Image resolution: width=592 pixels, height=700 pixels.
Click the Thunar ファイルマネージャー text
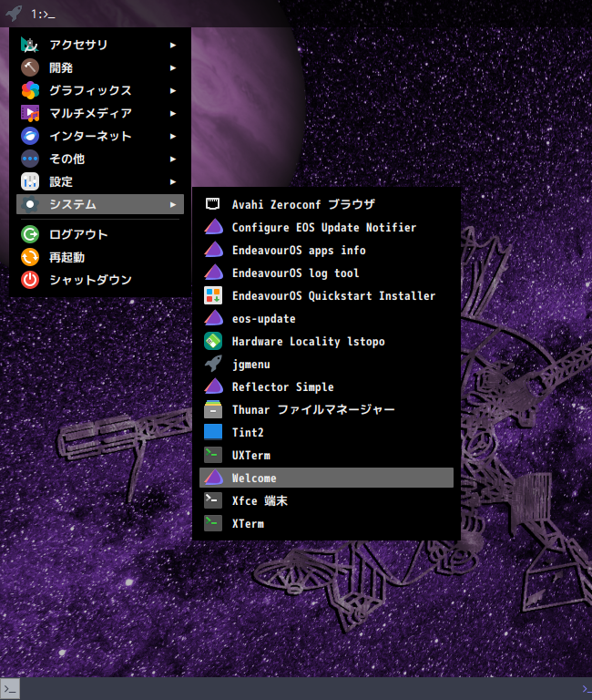point(313,410)
